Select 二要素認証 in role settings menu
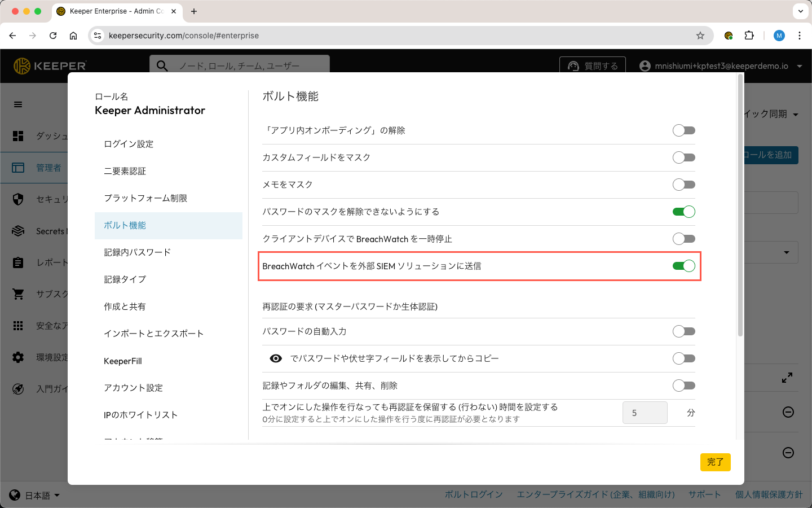 click(125, 171)
